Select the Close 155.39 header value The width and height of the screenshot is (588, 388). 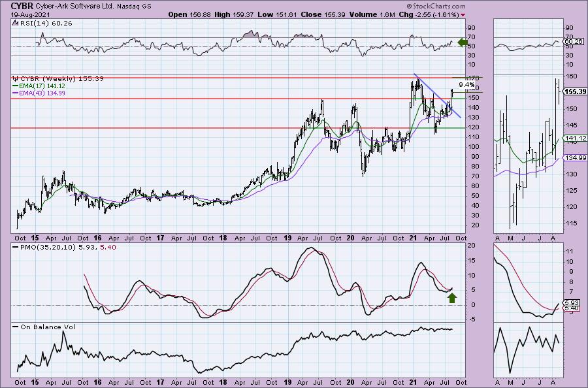[x=323, y=14]
